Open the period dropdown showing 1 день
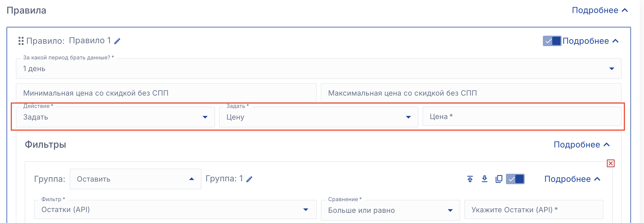 (x=318, y=69)
